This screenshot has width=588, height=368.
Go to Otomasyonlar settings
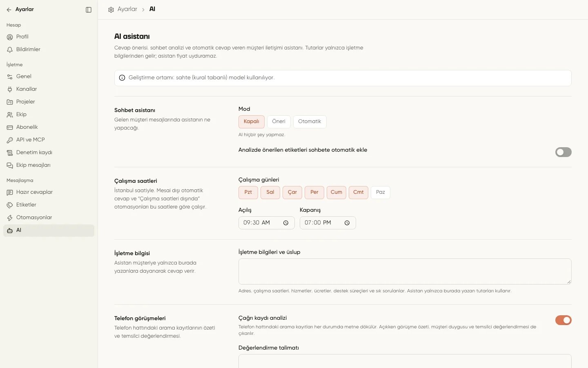49,218
